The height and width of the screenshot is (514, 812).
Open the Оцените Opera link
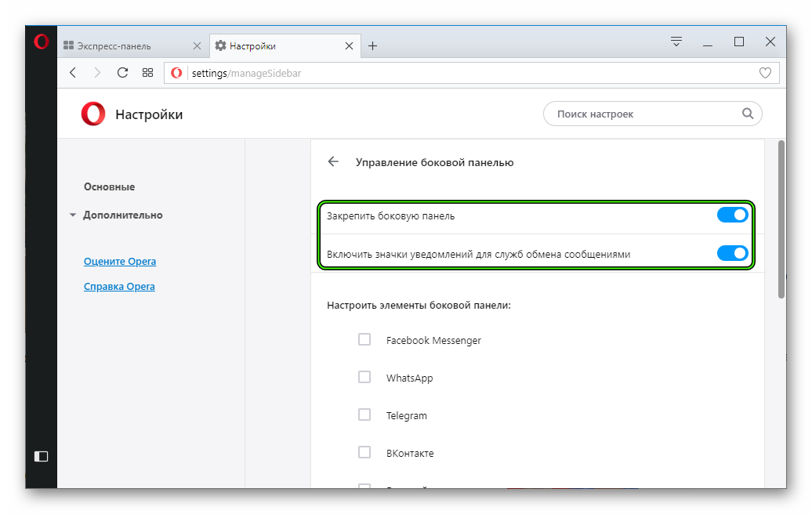[x=120, y=262]
